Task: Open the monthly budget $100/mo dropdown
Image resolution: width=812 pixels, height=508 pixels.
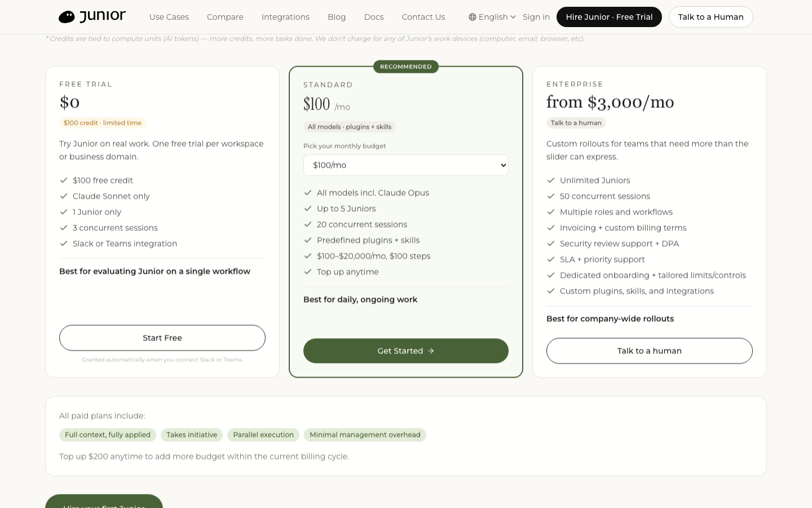Action: (x=406, y=165)
